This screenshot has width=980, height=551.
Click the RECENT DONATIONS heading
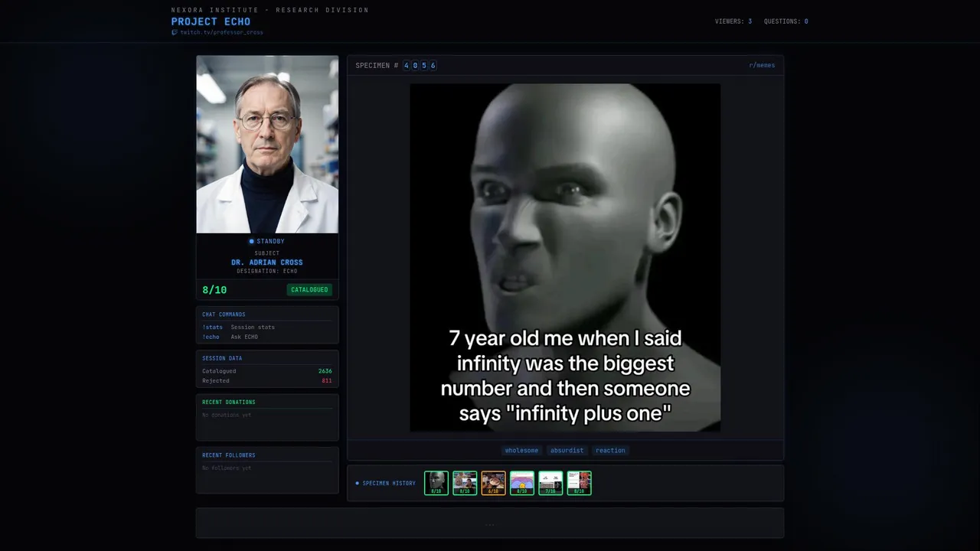pos(229,402)
